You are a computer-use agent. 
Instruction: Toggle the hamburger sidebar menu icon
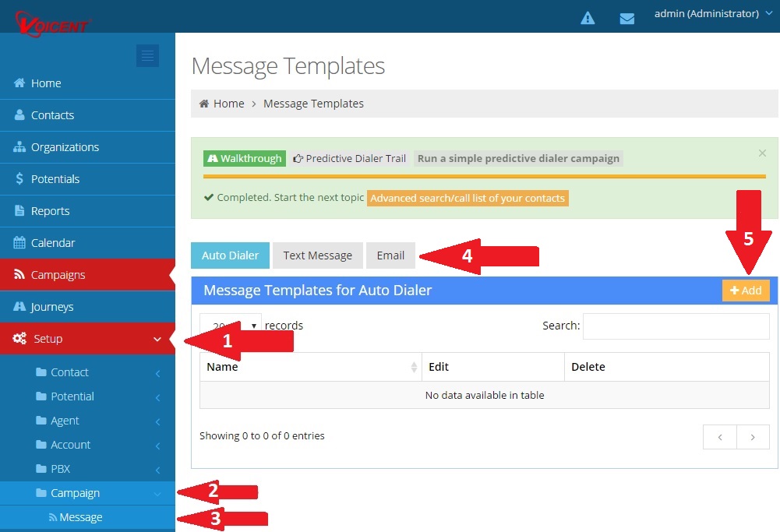(x=147, y=55)
